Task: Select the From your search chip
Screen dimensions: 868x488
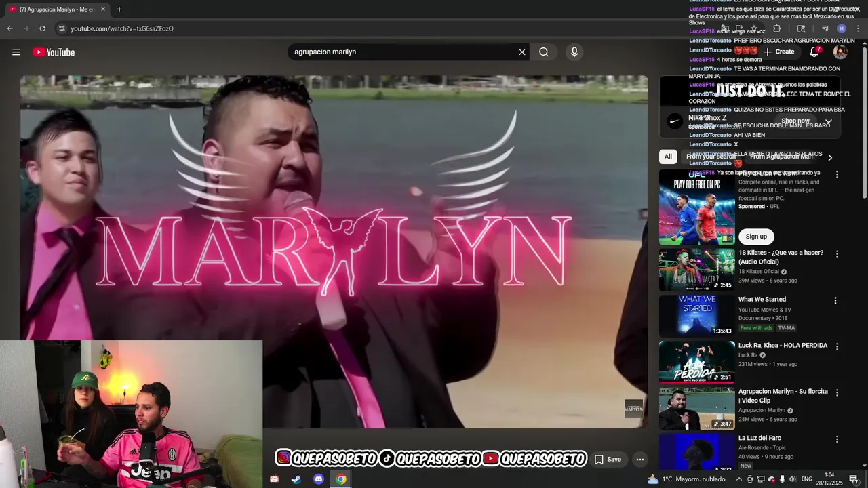Action: click(711, 157)
